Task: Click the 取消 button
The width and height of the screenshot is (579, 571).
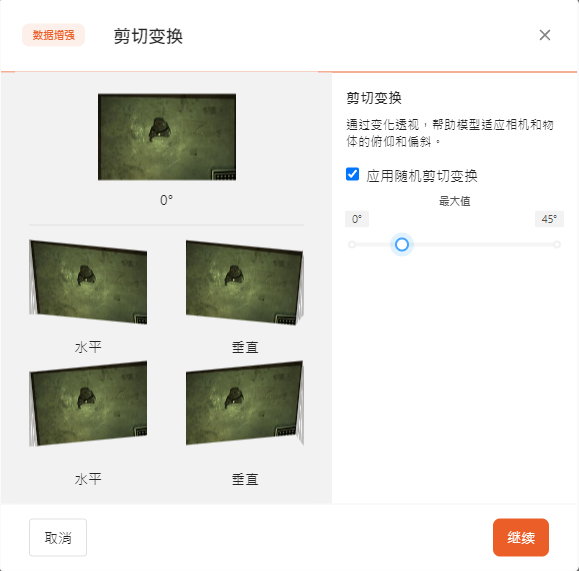Action: click(58, 537)
